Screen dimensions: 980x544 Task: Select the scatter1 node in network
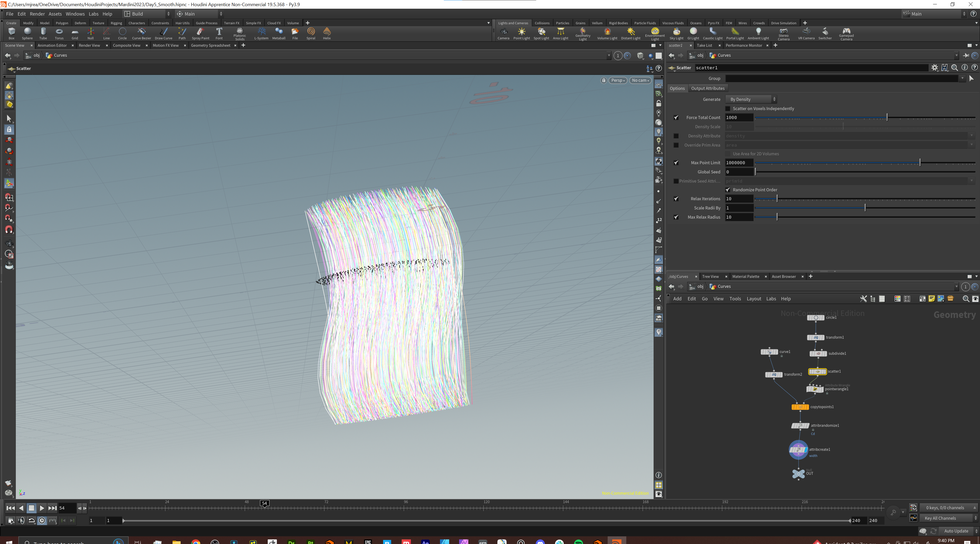click(x=817, y=372)
